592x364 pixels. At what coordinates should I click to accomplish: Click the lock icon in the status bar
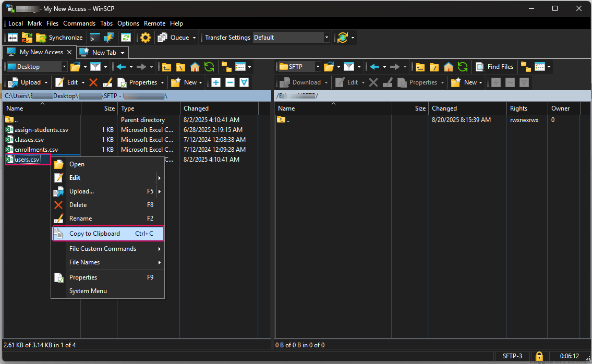(x=539, y=356)
